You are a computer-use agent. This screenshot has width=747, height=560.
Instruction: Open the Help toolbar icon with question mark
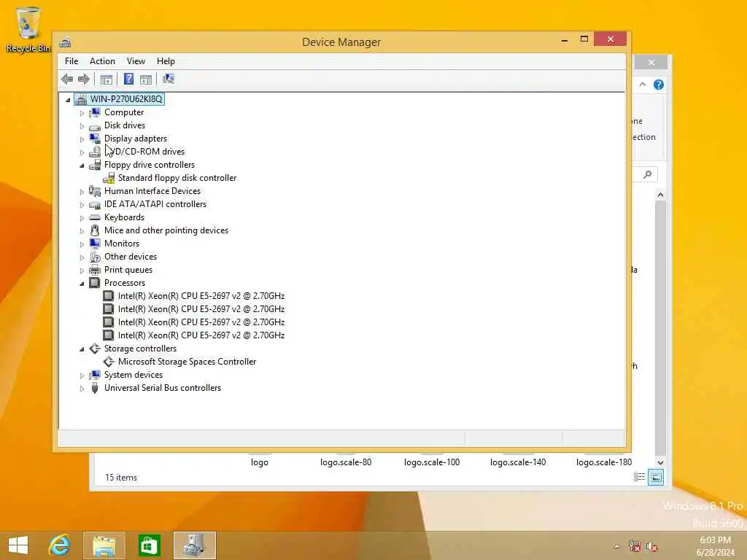coord(128,79)
